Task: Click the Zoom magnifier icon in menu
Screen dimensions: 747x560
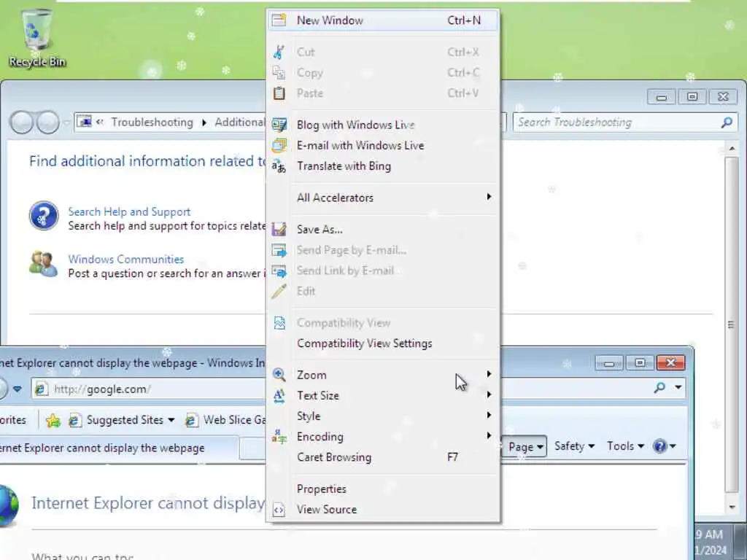Action: click(279, 375)
